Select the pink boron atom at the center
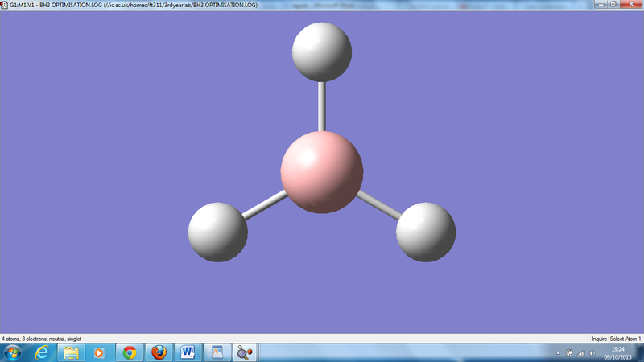 tap(321, 172)
